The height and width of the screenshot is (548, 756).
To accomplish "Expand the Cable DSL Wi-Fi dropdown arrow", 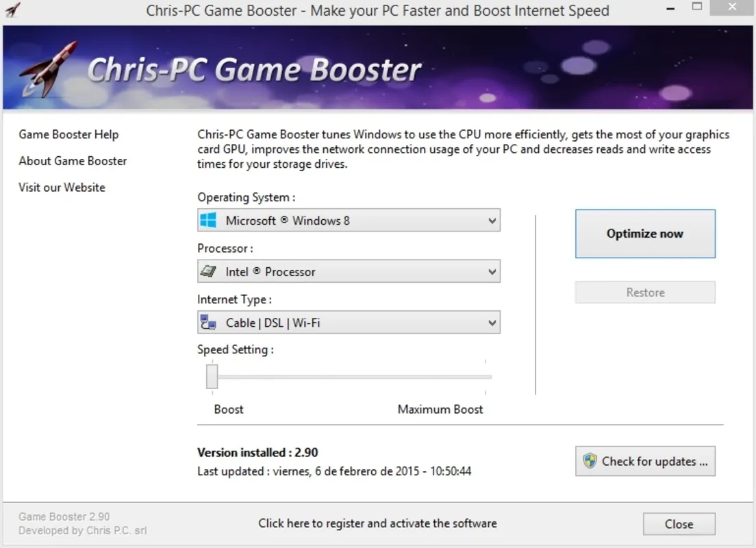I will click(x=492, y=323).
